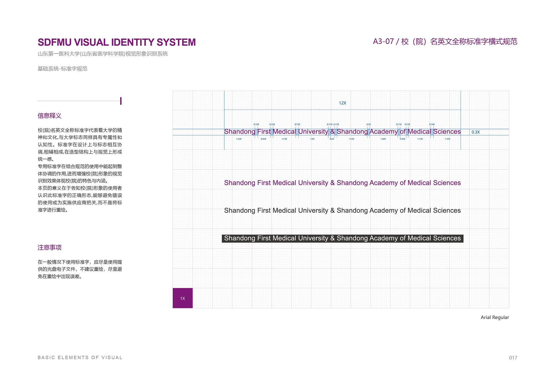The width and height of the screenshot is (555, 392).
Task: Click the 1.52X measurement under Shandong
Action: [x=239, y=139]
